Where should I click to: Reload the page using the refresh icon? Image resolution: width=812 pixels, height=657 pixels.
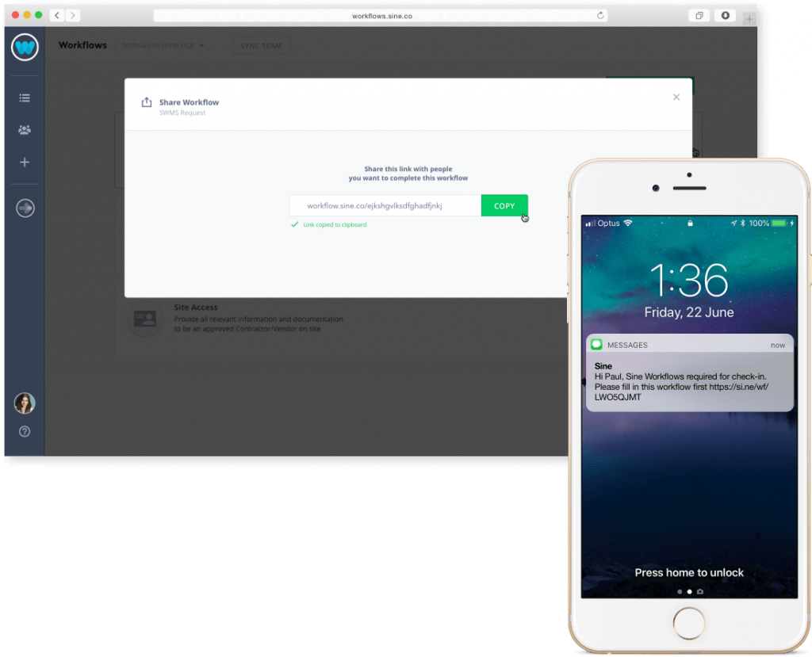click(x=600, y=16)
